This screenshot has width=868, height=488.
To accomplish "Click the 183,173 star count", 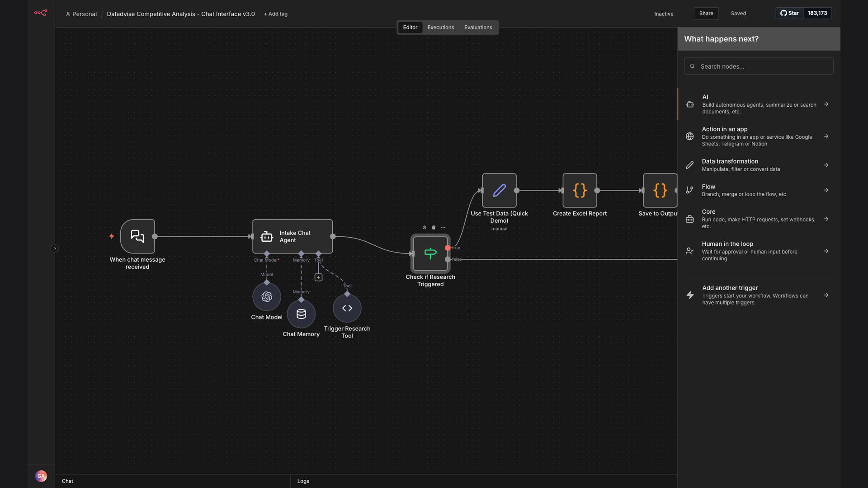I will click(817, 13).
